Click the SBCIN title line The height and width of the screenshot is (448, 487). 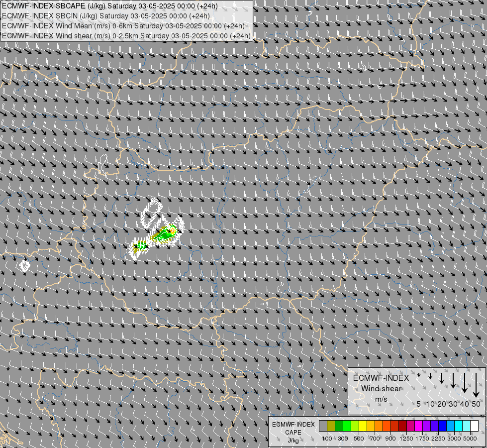[x=105, y=16]
